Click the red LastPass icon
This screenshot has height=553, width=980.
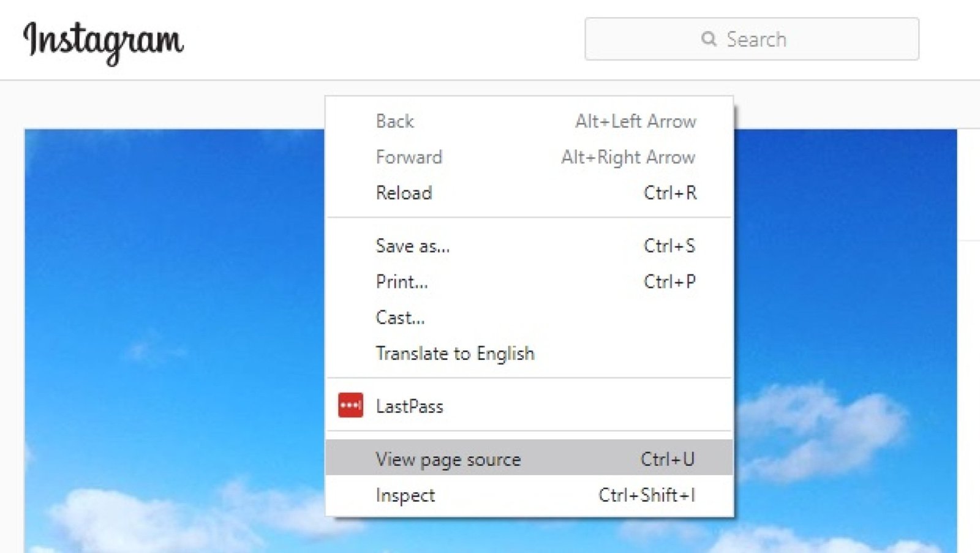pyautogui.click(x=350, y=405)
